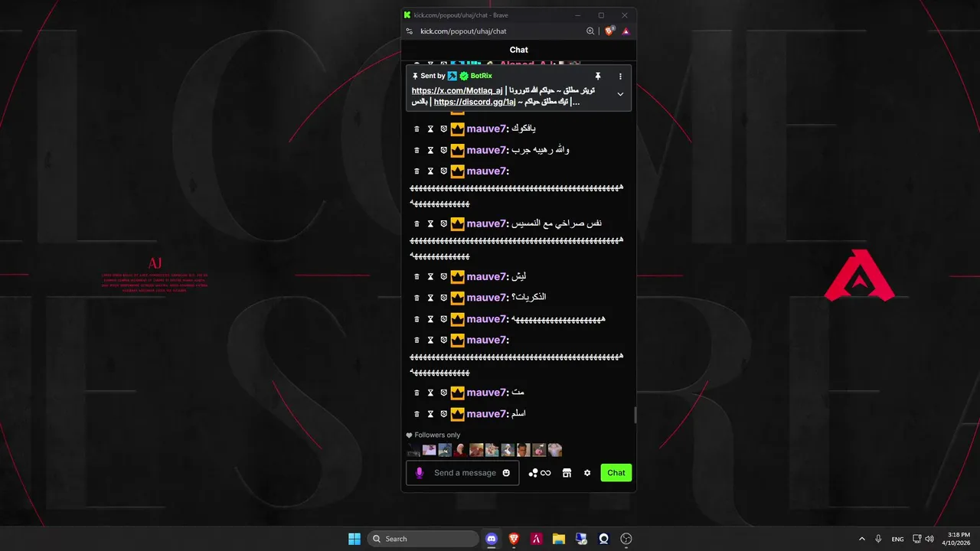Screen dimensions: 980x551
Task: Ban user on "نفس صراخي مع النمسيس" row
Action: pos(443,224)
